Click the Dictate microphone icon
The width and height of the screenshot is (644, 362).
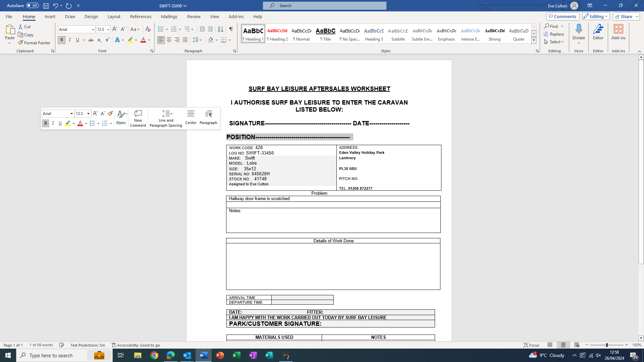tap(579, 29)
